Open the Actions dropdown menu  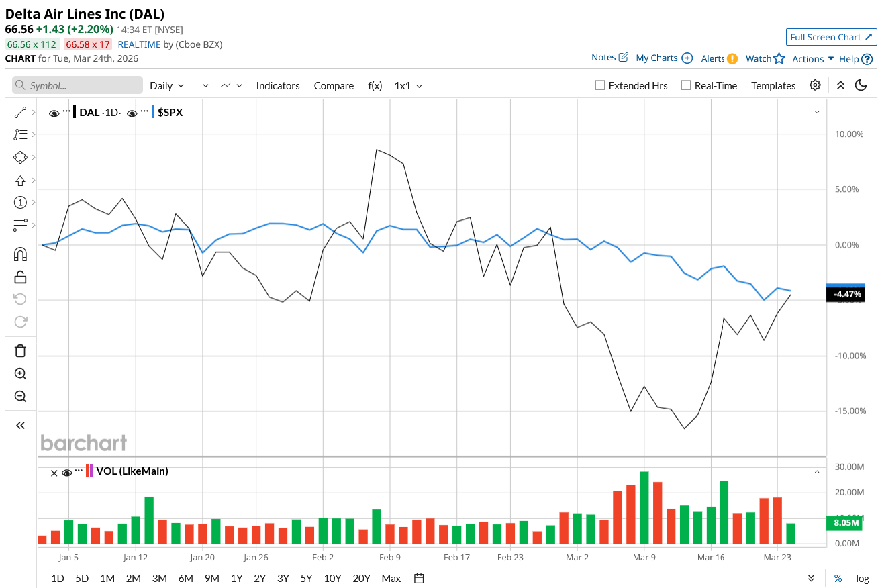tap(813, 59)
